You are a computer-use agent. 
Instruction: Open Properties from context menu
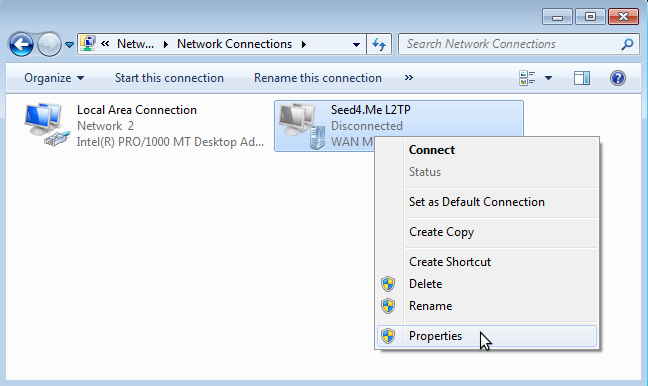point(486,336)
